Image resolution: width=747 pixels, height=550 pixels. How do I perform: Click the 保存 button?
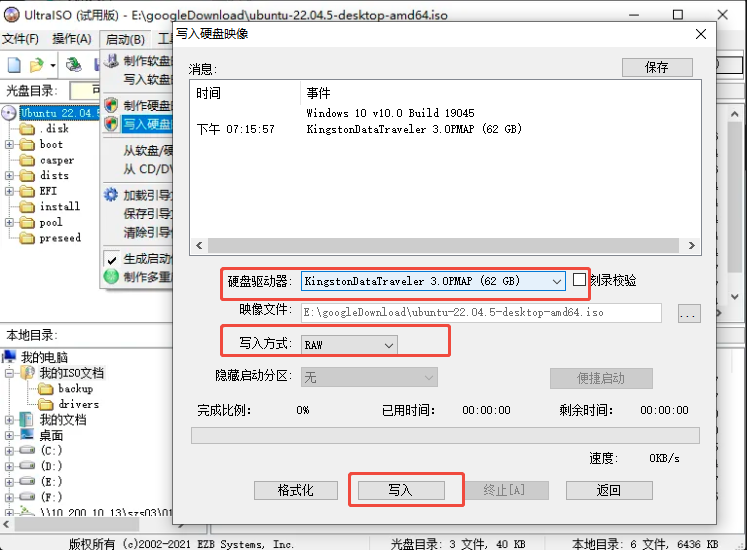click(657, 67)
